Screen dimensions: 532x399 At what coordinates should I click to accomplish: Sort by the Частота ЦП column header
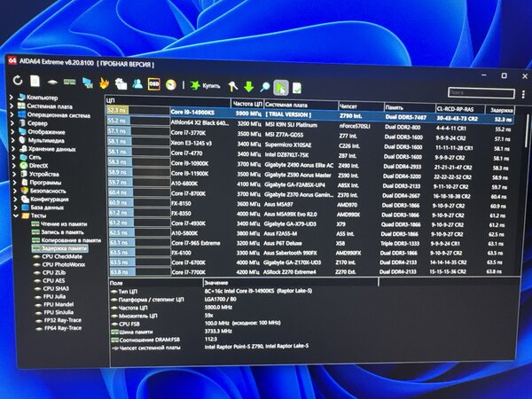(247, 104)
